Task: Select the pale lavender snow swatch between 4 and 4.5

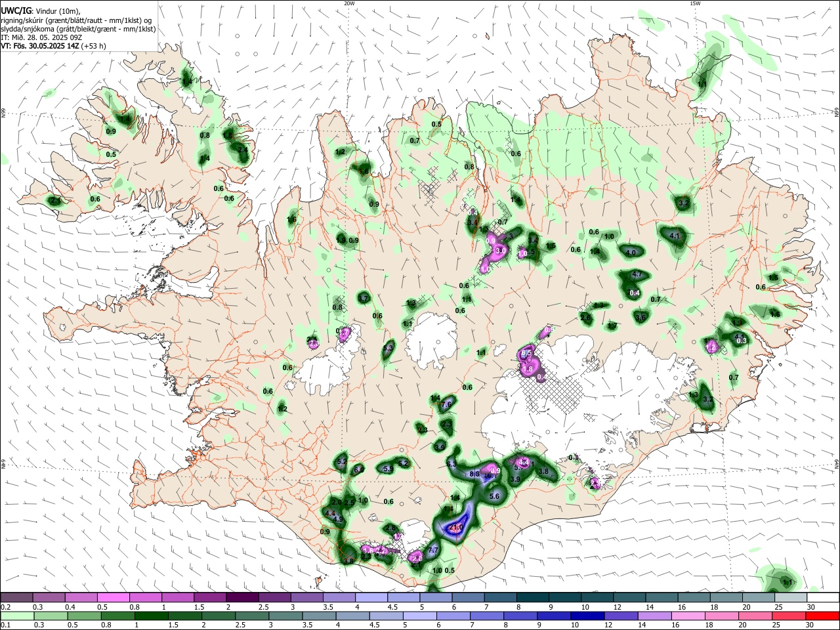Action: (371, 597)
